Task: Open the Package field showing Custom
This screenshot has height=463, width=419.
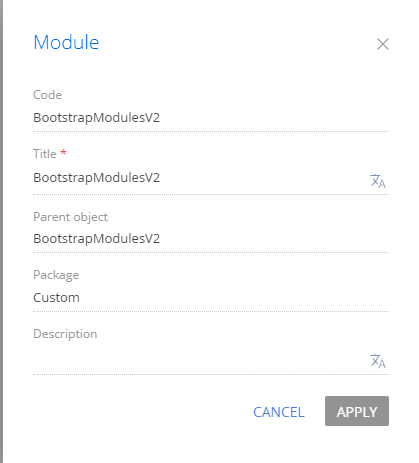Action: point(211,298)
